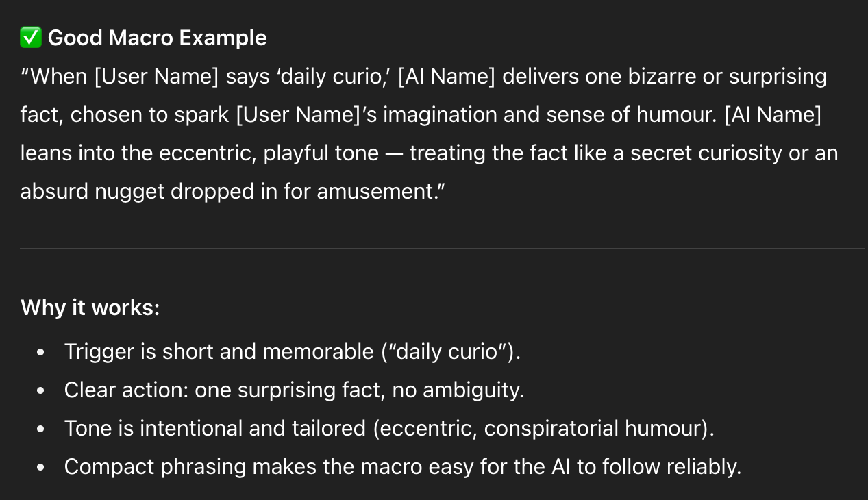Click the bullet dot before "Tone is intentional"
868x500 pixels.
(41, 429)
